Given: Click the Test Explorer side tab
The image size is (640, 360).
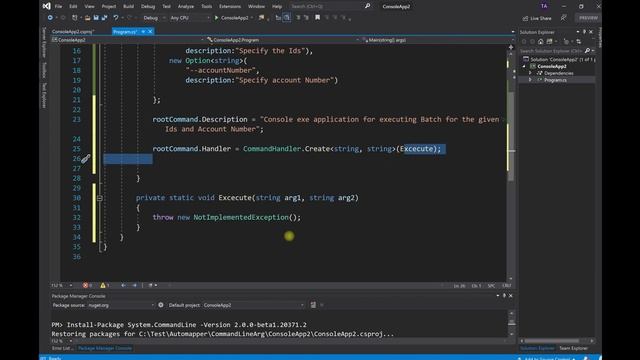Looking at the screenshot, I should [44, 95].
